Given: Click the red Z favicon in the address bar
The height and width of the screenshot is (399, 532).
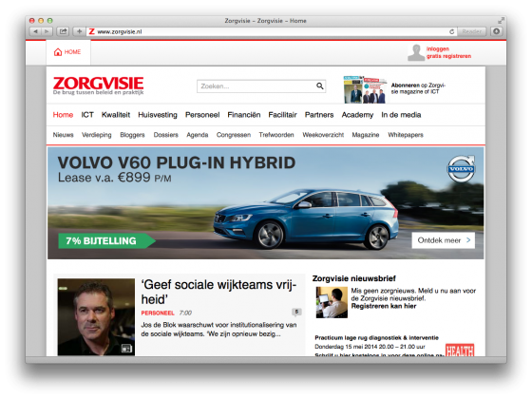Looking at the screenshot, I should pyautogui.click(x=91, y=31).
